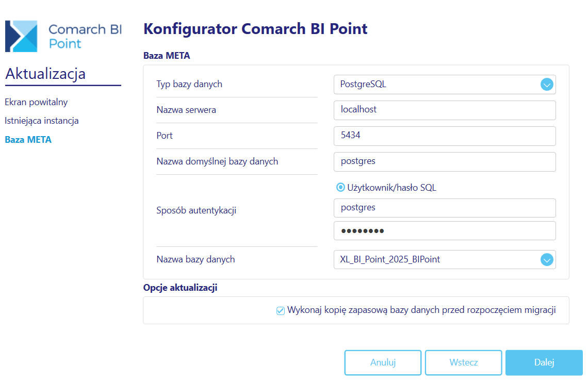Screen dimensions: 588x382
Task: Toggle the backup copy before migration checkbox
Action: 281,311
